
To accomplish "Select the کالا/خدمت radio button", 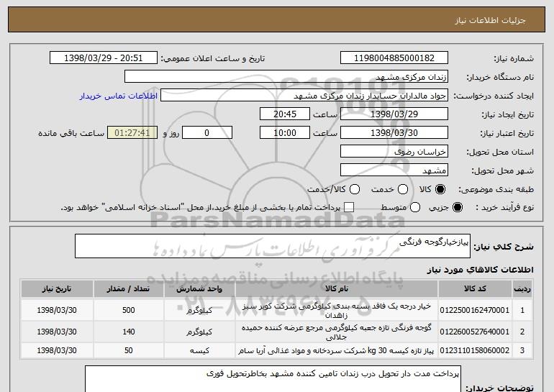I will coord(355,190).
